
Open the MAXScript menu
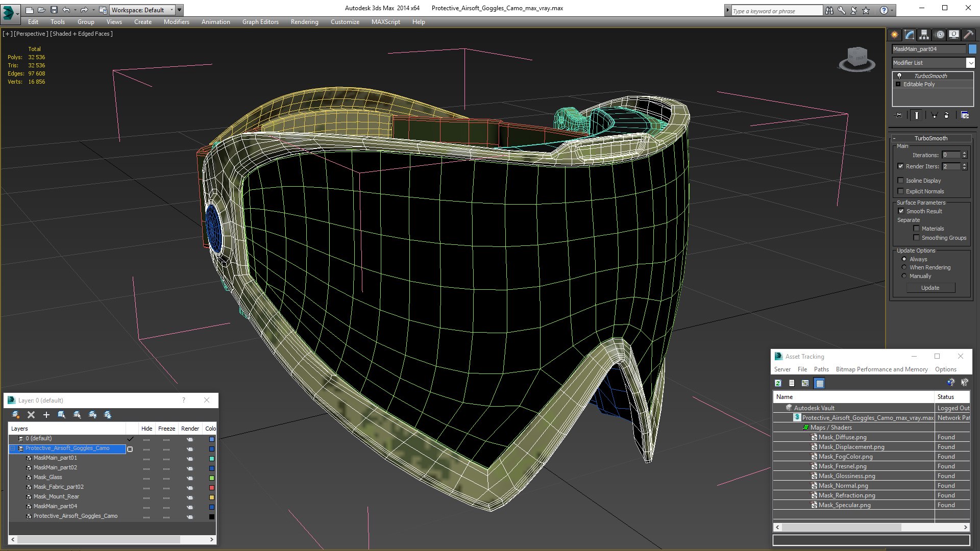[x=385, y=22]
